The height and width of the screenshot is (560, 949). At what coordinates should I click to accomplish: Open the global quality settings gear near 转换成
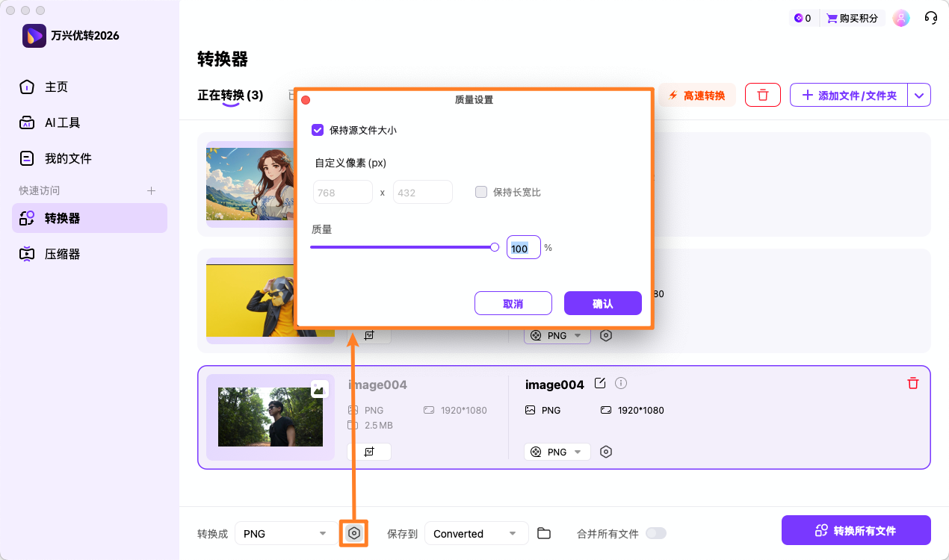click(x=353, y=533)
